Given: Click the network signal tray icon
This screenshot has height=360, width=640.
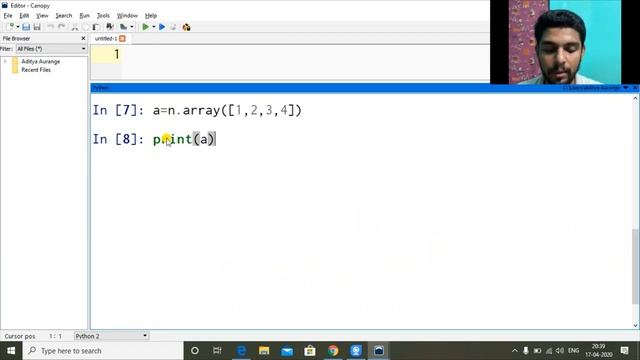Looking at the screenshot, I should 549,351.
